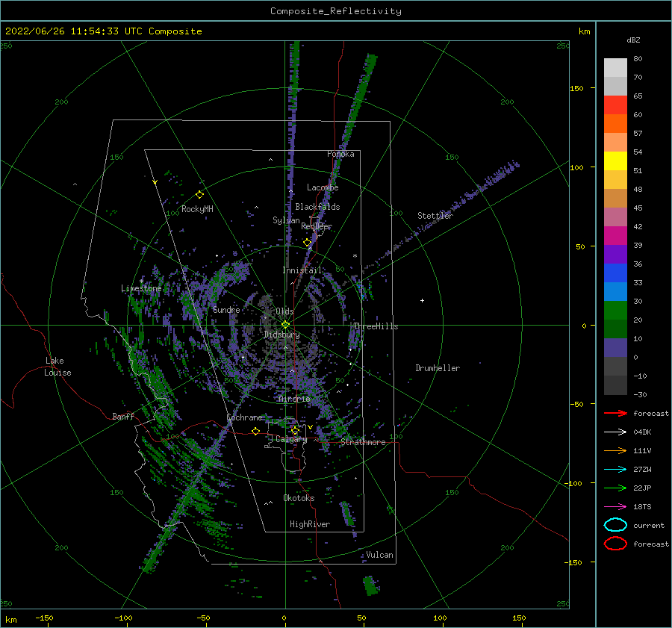Click the white plus marker east of ThreeHills
Viewport: 672px width, 628px height.
pos(422,300)
